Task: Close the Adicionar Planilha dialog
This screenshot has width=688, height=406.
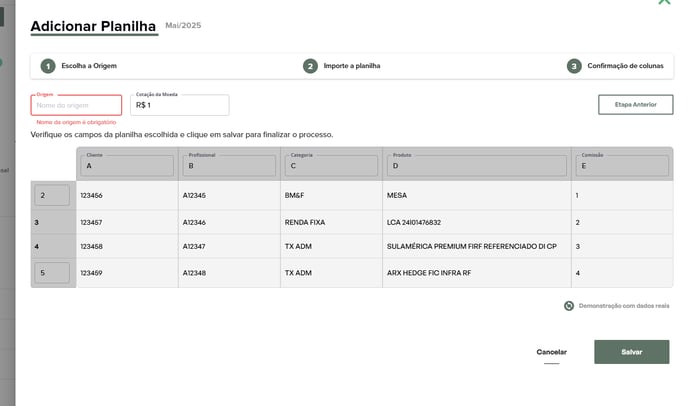Action: coord(664,3)
